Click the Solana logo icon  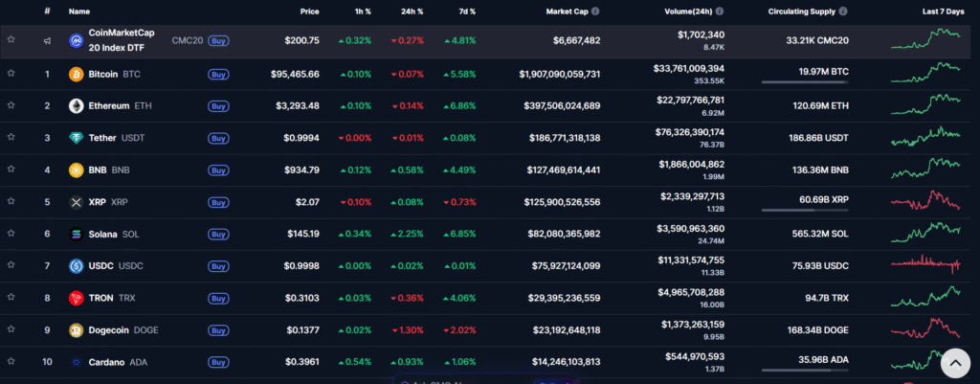point(76,234)
